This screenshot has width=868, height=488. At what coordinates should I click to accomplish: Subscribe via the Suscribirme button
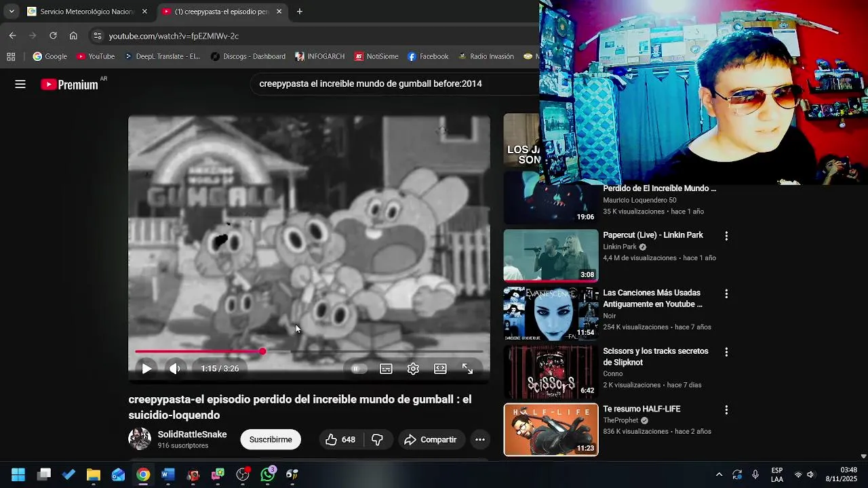(271, 440)
